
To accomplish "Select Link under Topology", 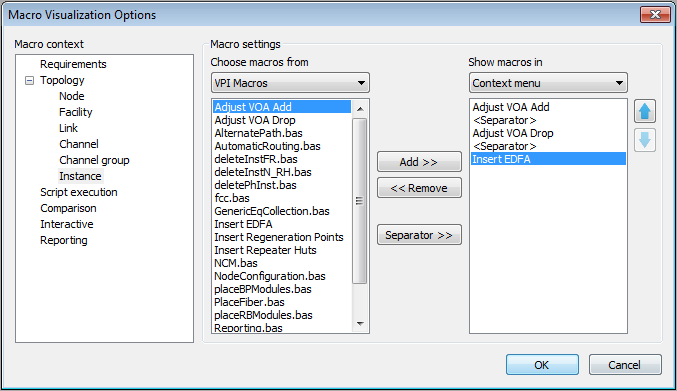I will [68, 128].
